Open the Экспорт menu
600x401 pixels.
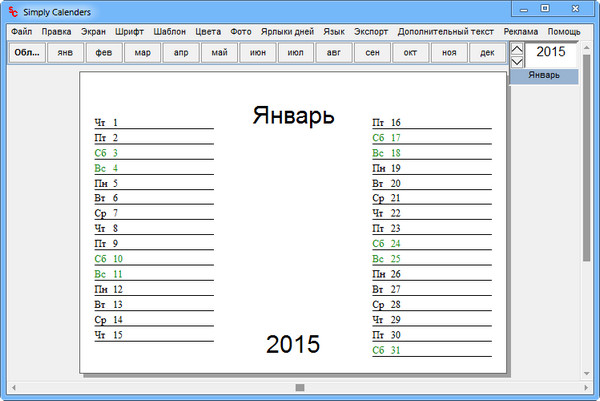(x=370, y=32)
